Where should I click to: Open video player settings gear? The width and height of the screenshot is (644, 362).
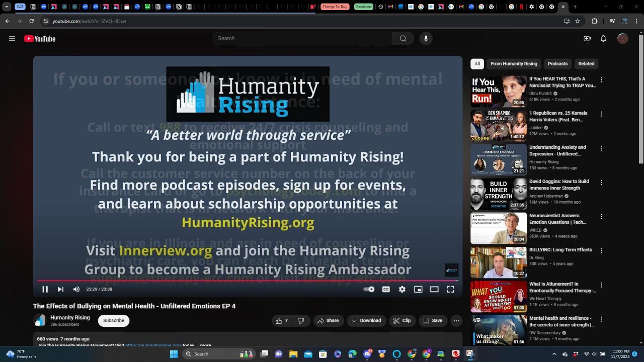pyautogui.click(x=402, y=289)
